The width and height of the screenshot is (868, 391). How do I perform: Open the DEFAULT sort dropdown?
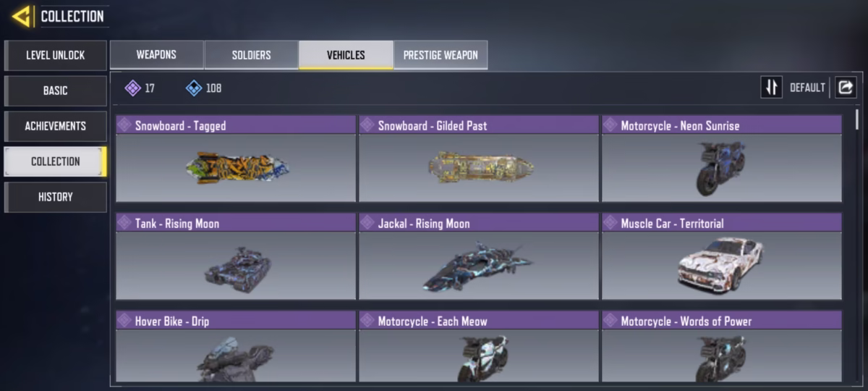click(807, 88)
